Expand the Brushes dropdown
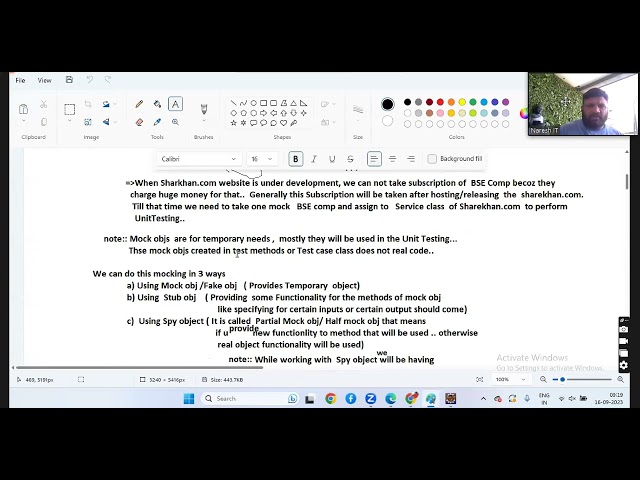640x480 pixels. click(x=204, y=122)
